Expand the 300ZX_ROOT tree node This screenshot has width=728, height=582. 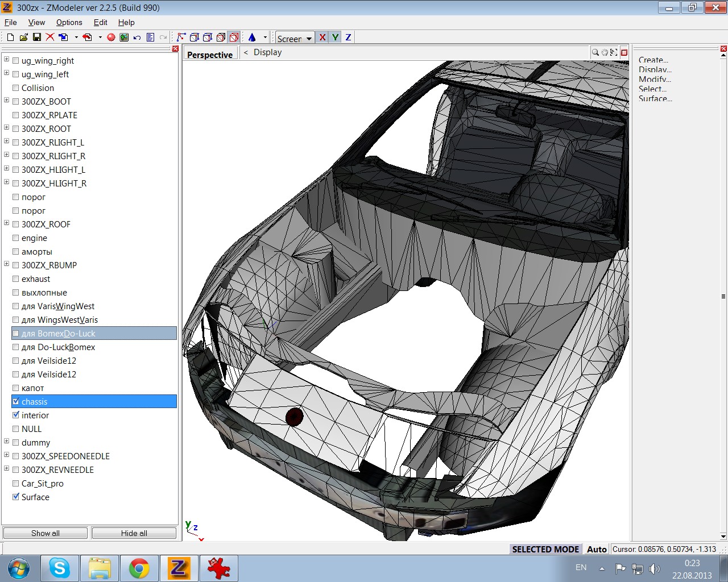pos(6,128)
